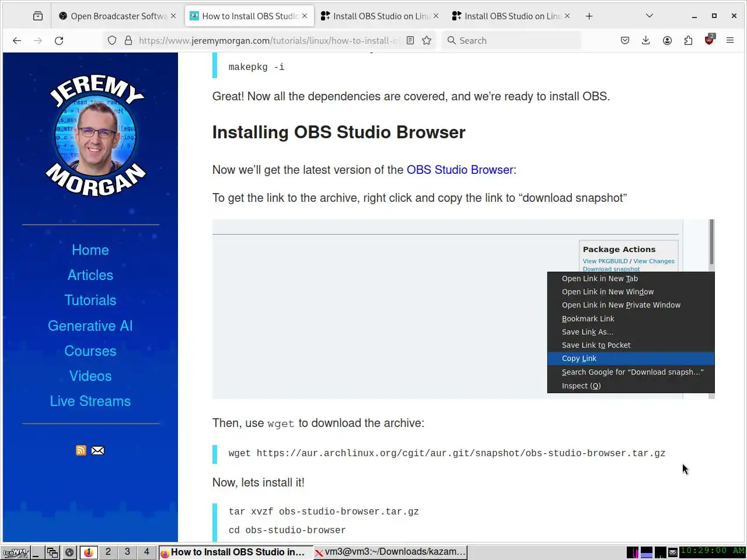
Task: Click the mail tray icon
Action: click(x=673, y=552)
